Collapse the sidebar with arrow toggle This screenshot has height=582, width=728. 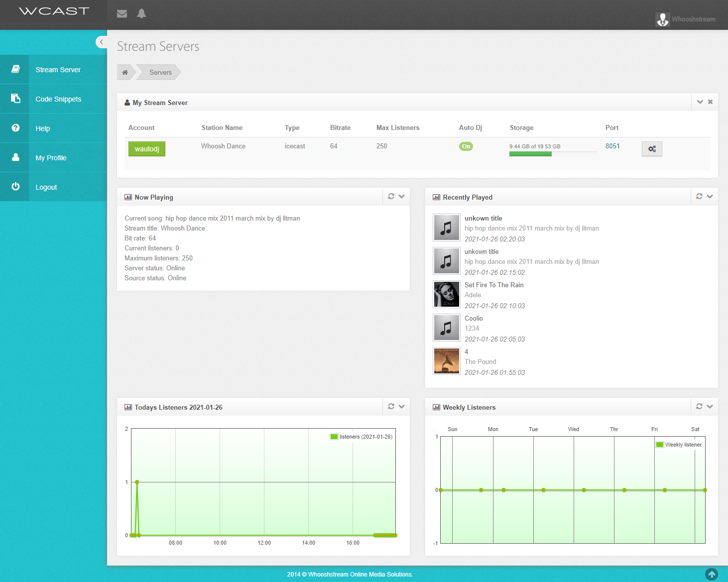[x=101, y=42]
